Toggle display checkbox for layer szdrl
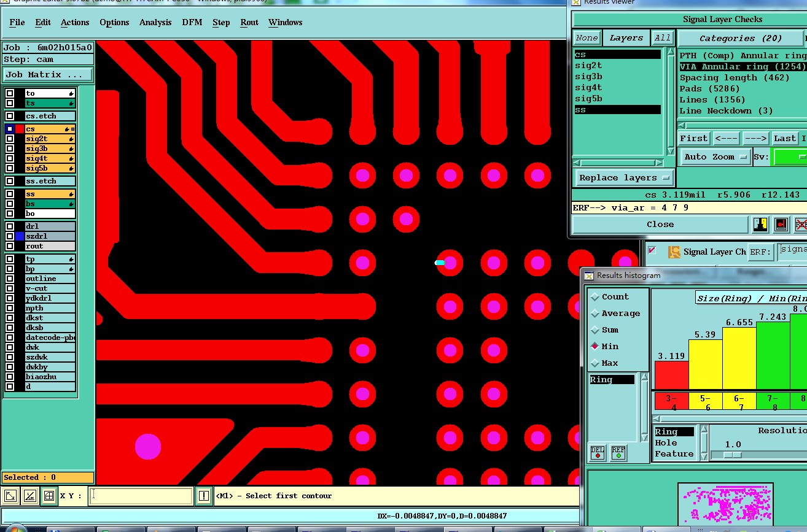807x532 pixels. pos(10,236)
